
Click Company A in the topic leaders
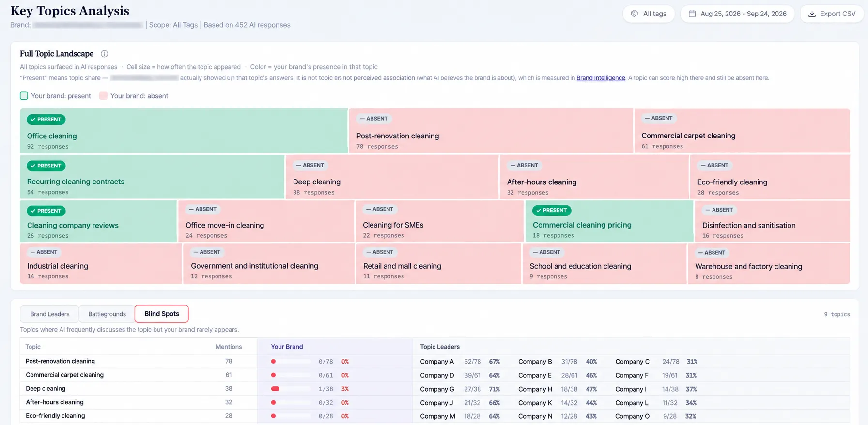point(437,362)
